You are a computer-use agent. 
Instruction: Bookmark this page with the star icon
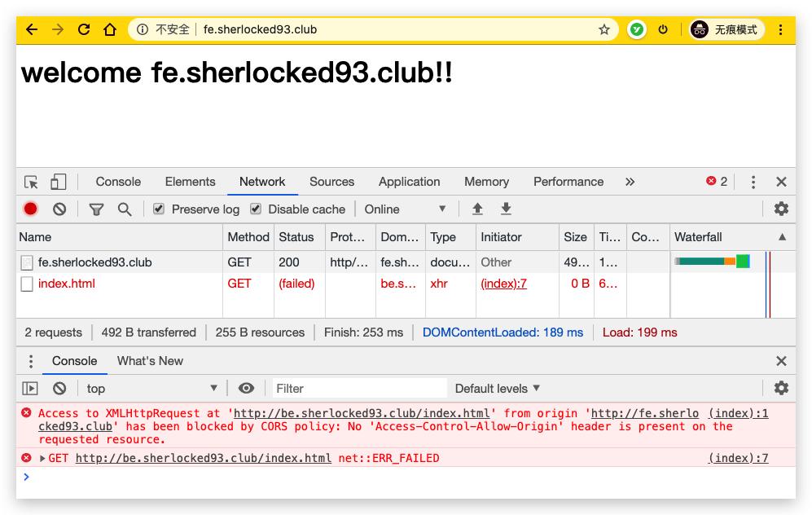604,29
